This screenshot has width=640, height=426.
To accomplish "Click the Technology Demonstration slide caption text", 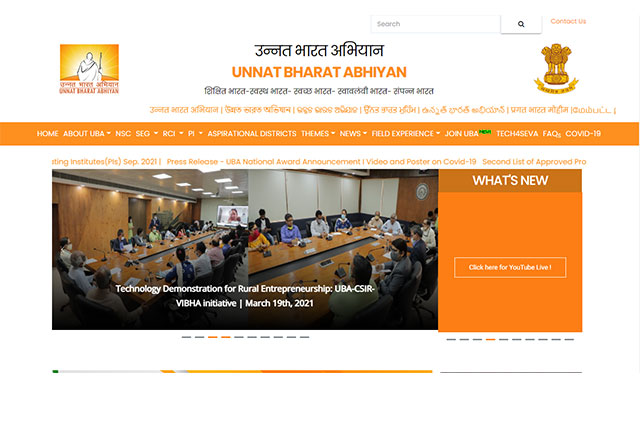I will (x=245, y=296).
